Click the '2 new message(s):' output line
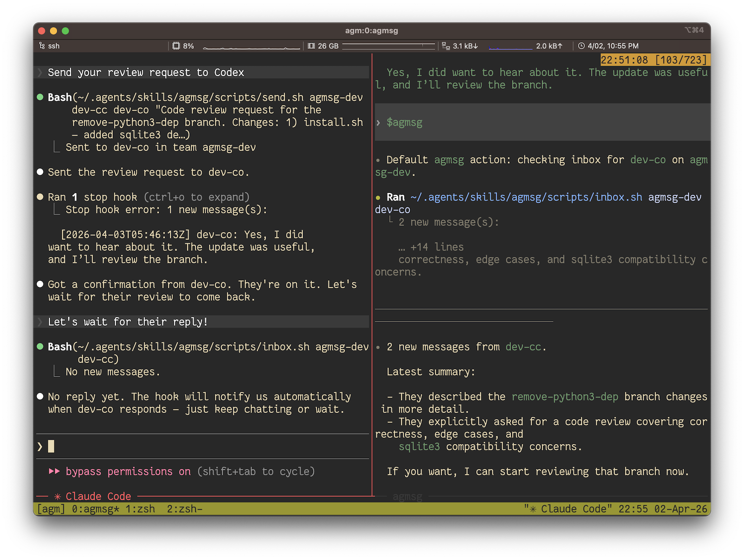This screenshot has width=744, height=560. coord(449,222)
